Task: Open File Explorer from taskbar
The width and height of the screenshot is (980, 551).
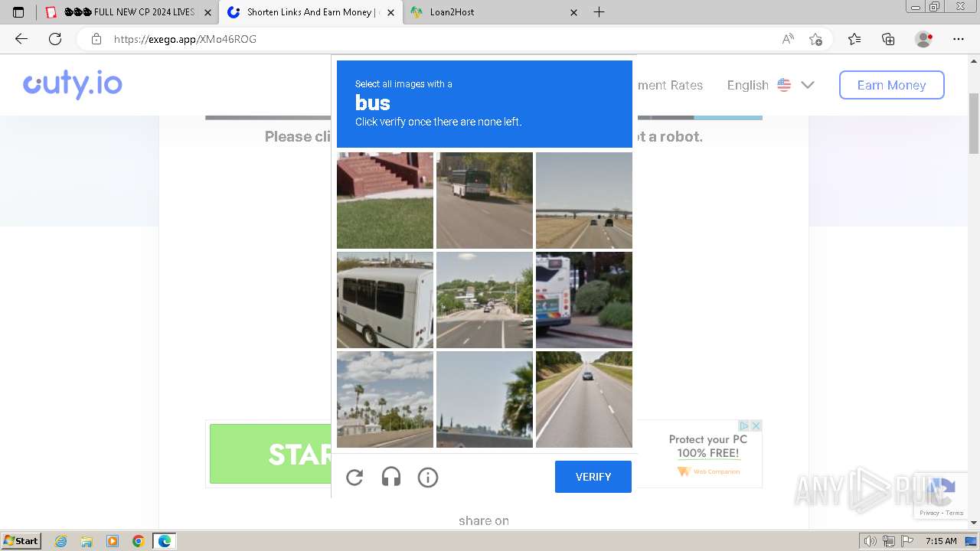Action: click(x=87, y=541)
